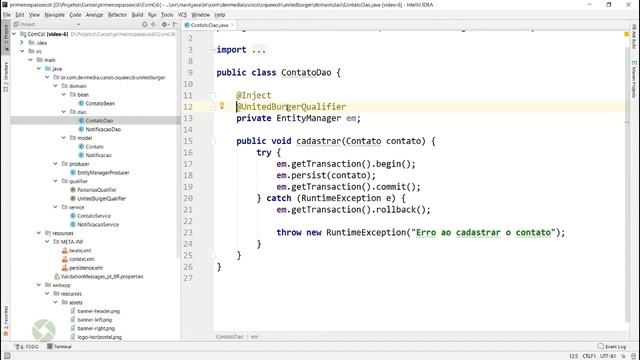Collapse the bean package
Image resolution: width=640 pixels, height=360 pixels.
pyautogui.click(x=64, y=94)
